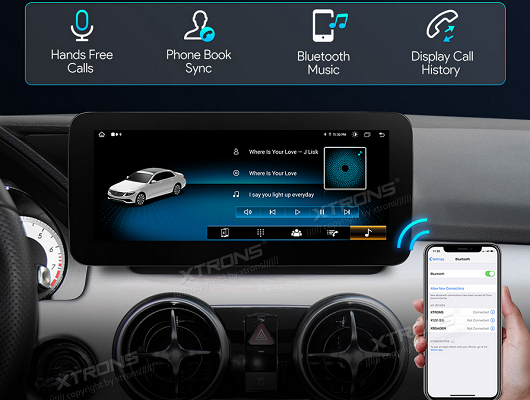Screen dimensions: 530x400
Task: Click the album art thumbnail
Action: click(345, 168)
